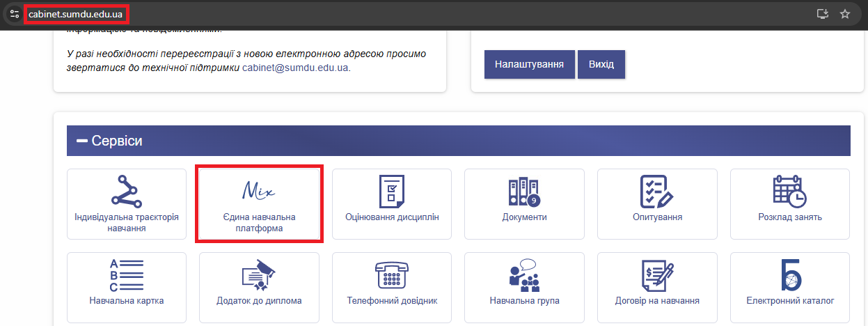Open the Навчальна картка ABC list icon

coord(127,275)
